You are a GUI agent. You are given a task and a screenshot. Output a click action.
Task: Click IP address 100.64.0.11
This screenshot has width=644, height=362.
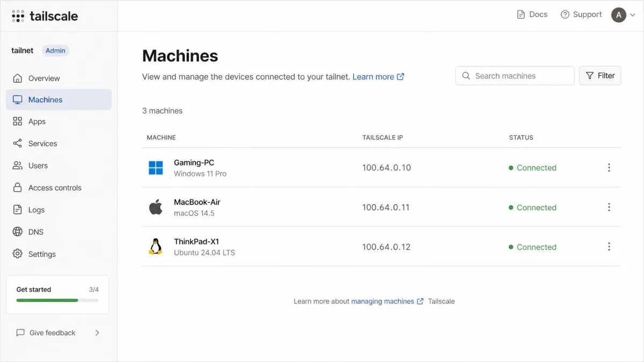point(386,207)
